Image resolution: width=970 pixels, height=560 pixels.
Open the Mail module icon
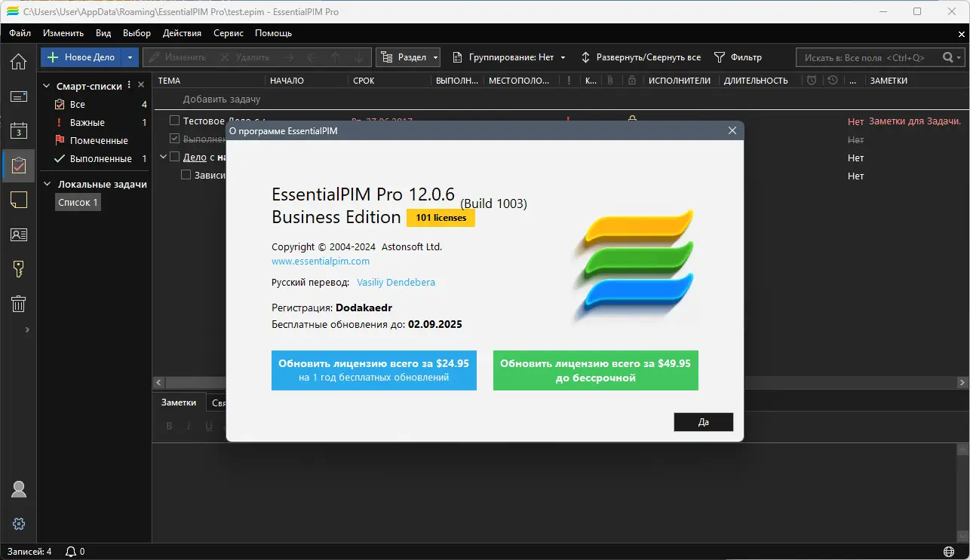[18, 96]
